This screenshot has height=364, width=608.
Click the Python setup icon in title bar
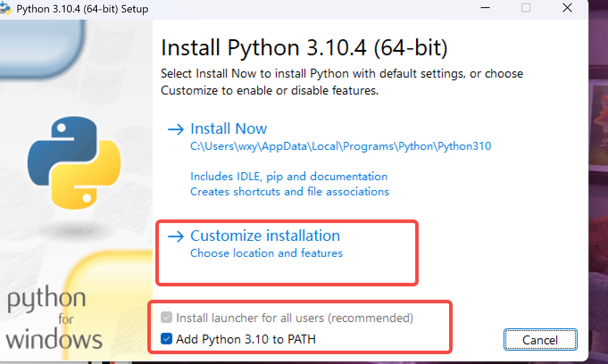pos(5,8)
